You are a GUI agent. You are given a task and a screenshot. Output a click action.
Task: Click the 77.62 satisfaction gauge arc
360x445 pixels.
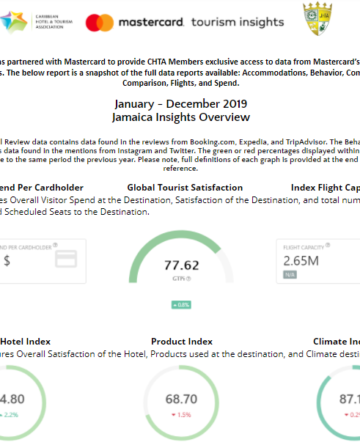[x=181, y=257]
